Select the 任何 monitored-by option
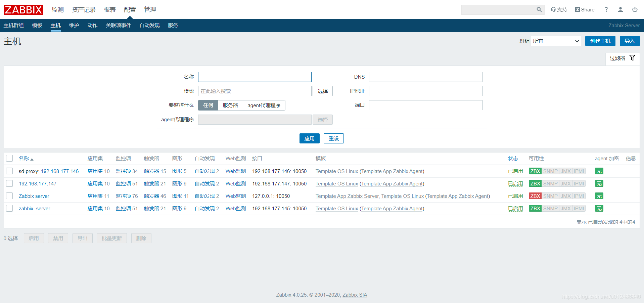644x303 pixels. point(208,105)
